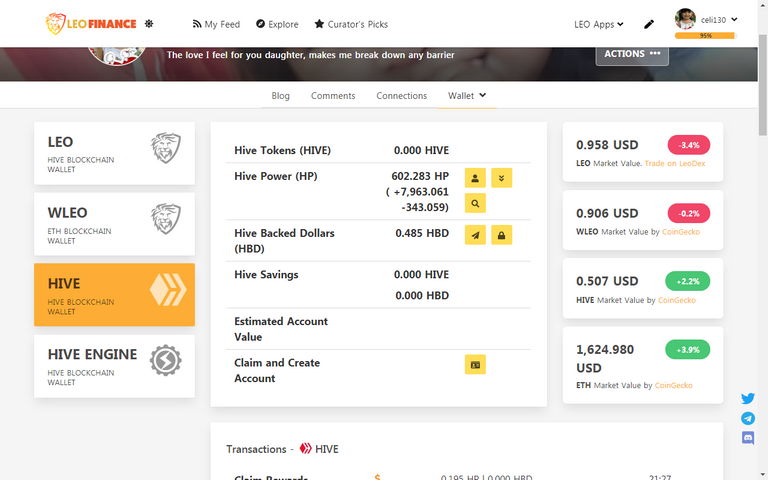Switch to the Blog tab
Screen dimensions: 768x480
[281, 96]
